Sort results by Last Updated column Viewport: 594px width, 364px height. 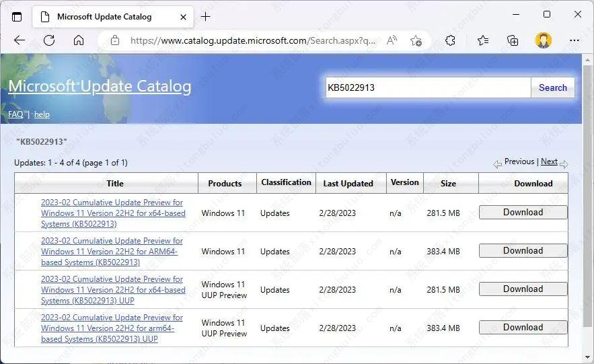[x=348, y=183]
